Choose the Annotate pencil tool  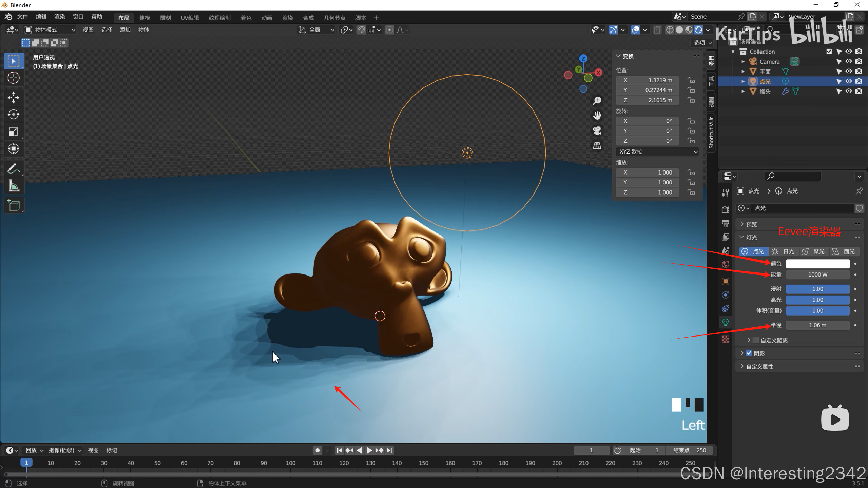tap(14, 168)
